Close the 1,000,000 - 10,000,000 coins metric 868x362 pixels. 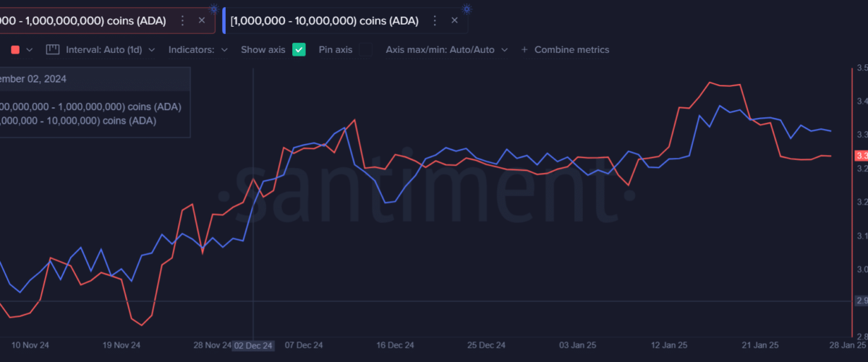[x=454, y=21]
